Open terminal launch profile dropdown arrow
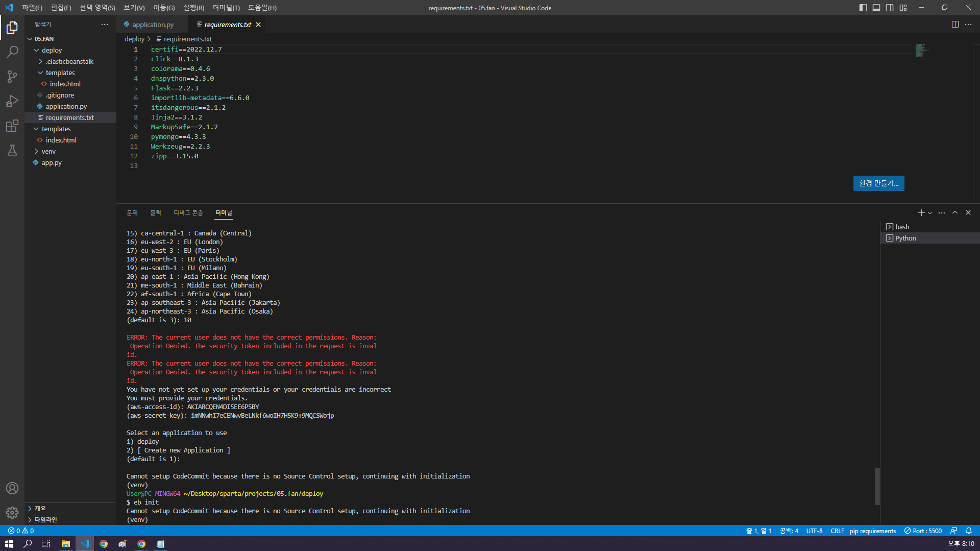 [930, 213]
